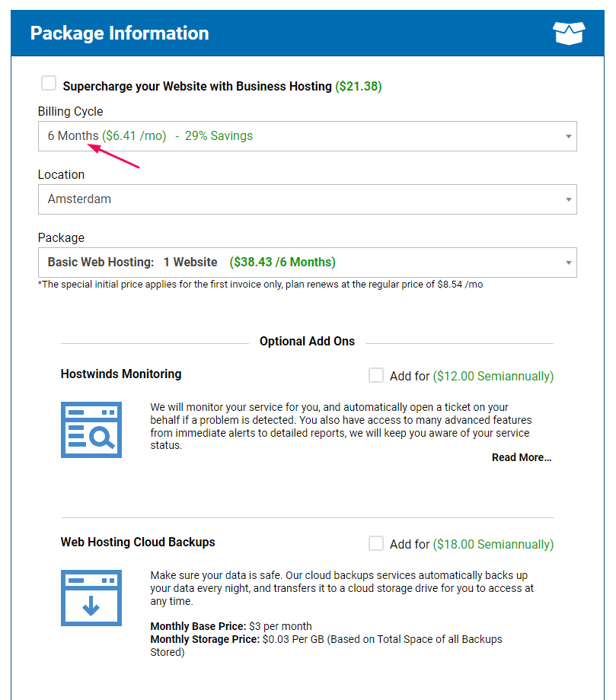Click the Cloud Backups download-window icon
Screen dimensions: 616x700
tap(91, 598)
